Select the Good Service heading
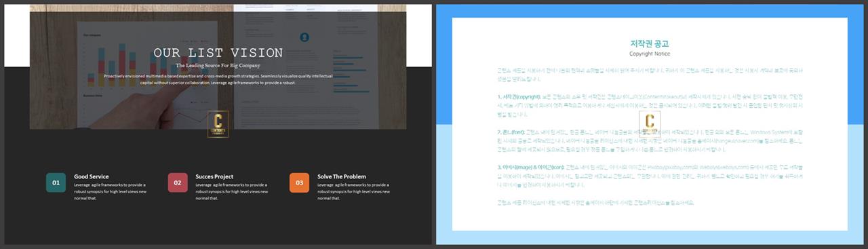Screen dimensions: 868x249 tap(92, 176)
